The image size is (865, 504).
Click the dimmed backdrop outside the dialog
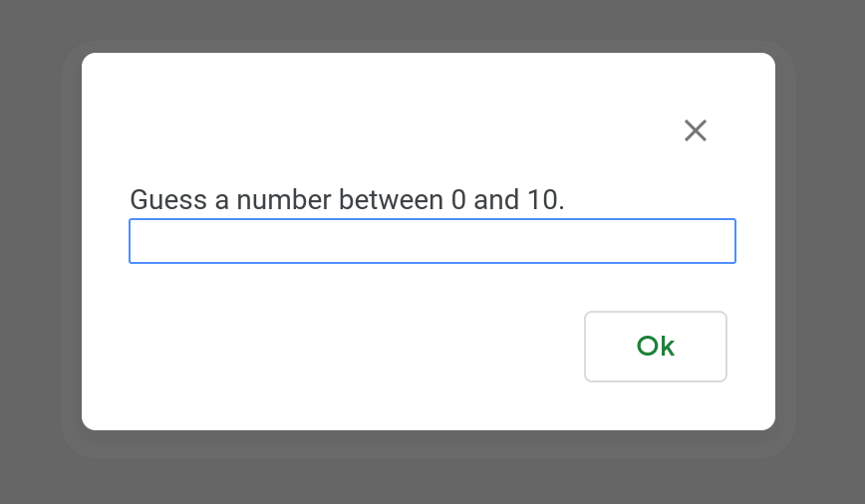click(33, 248)
